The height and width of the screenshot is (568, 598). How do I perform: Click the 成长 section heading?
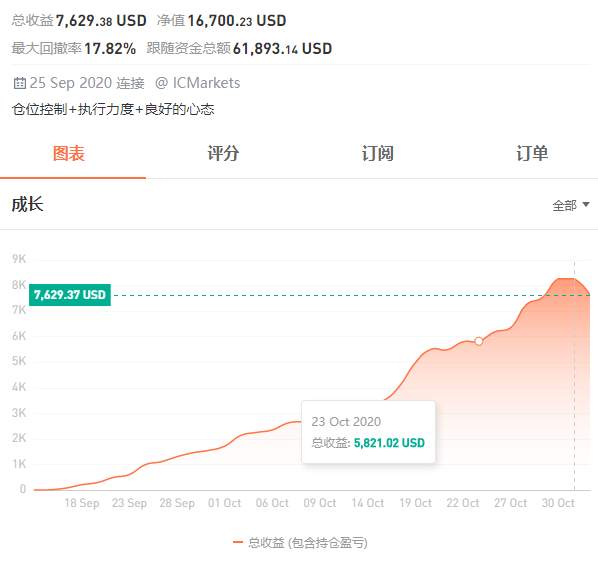pyautogui.click(x=27, y=204)
